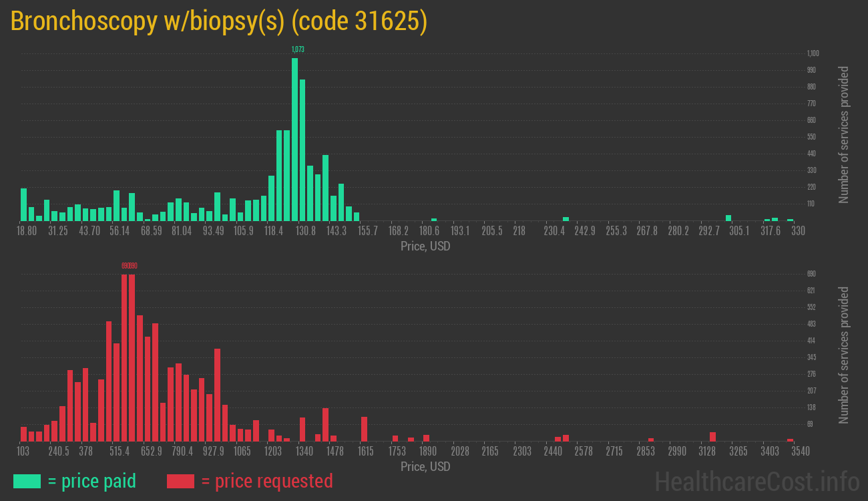
Task: Click the 3540 x-axis tick label
Action: [800, 452]
